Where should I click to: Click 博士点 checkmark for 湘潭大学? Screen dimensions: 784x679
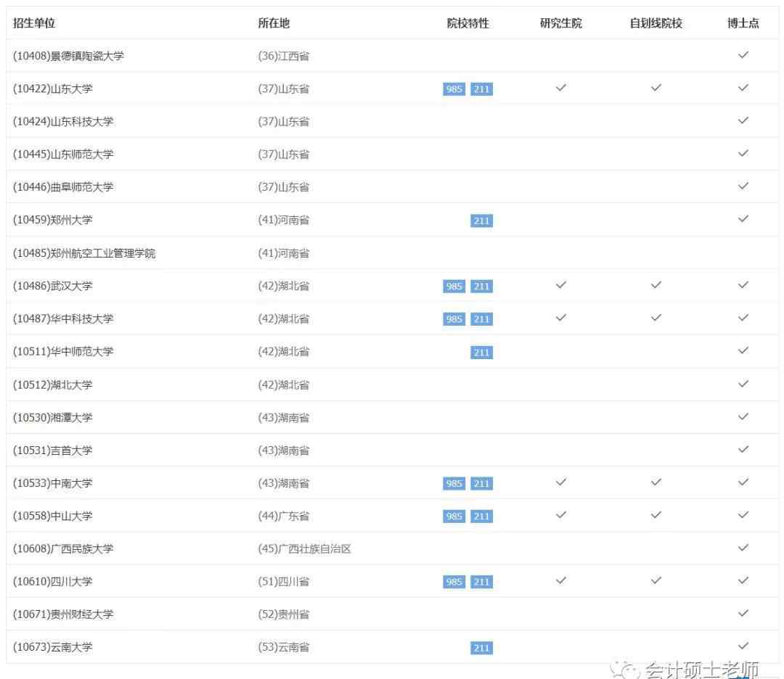coord(743,416)
